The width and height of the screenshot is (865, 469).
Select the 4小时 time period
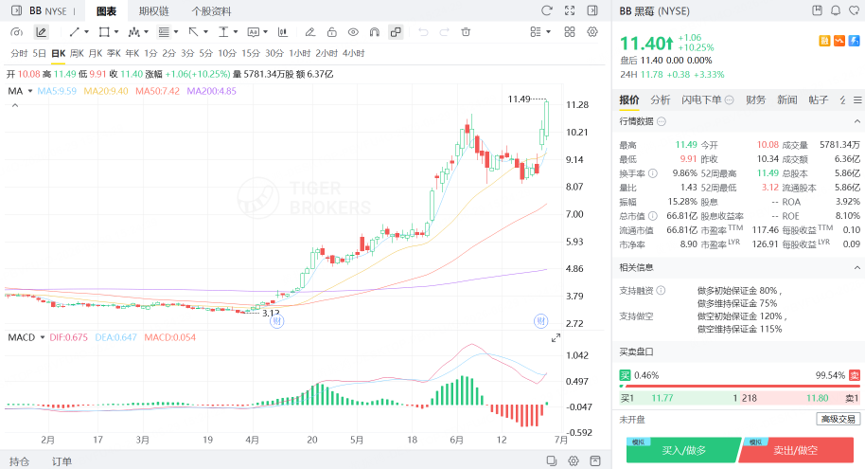[x=354, y=53]
